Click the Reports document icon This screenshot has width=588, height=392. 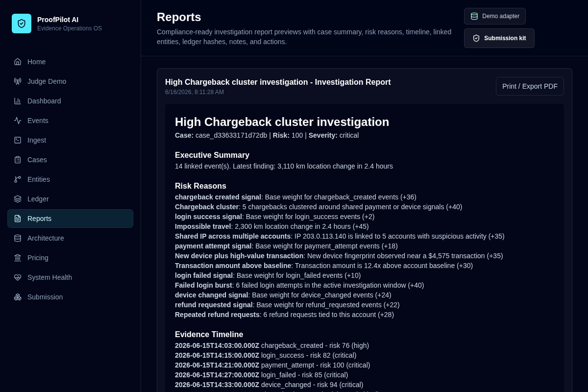18,219
